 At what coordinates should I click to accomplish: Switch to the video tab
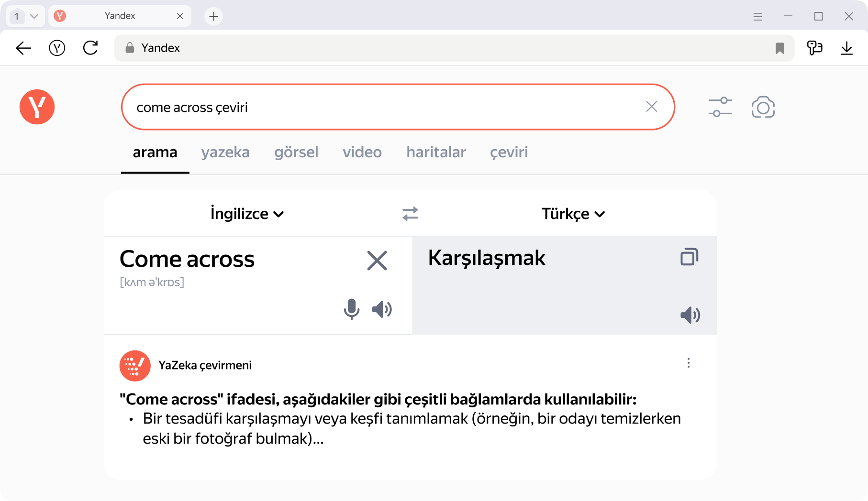coord(362,152)
